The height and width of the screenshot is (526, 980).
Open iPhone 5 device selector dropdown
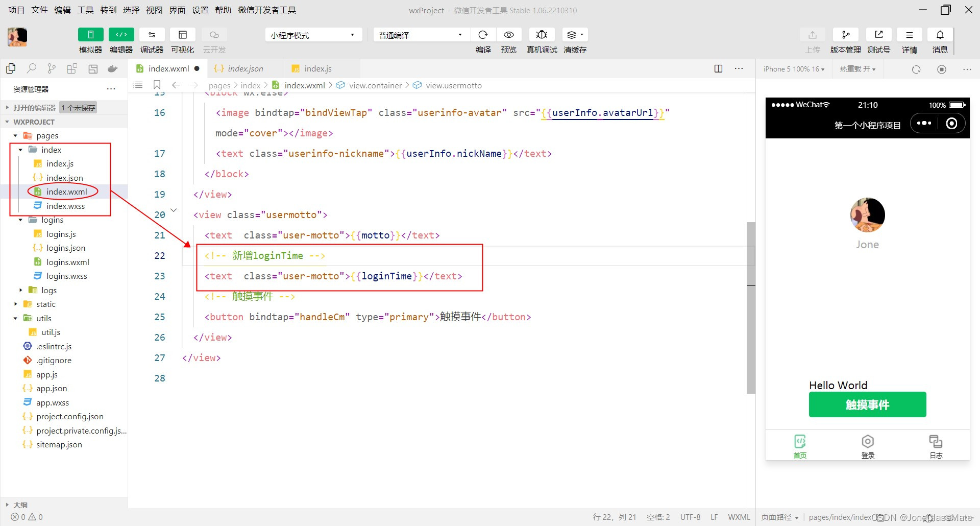click(x=794, y=69)
